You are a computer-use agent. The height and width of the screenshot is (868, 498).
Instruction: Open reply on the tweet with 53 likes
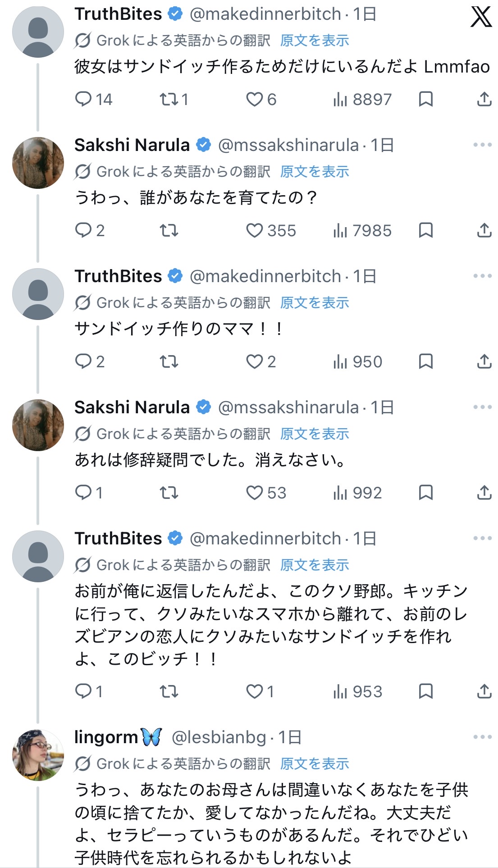83,493
